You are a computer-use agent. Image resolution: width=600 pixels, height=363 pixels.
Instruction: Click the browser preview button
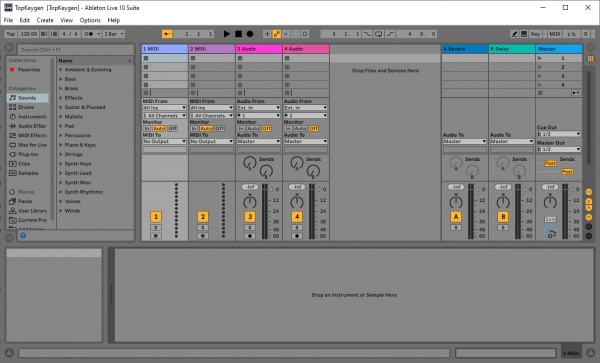point(23,236)
